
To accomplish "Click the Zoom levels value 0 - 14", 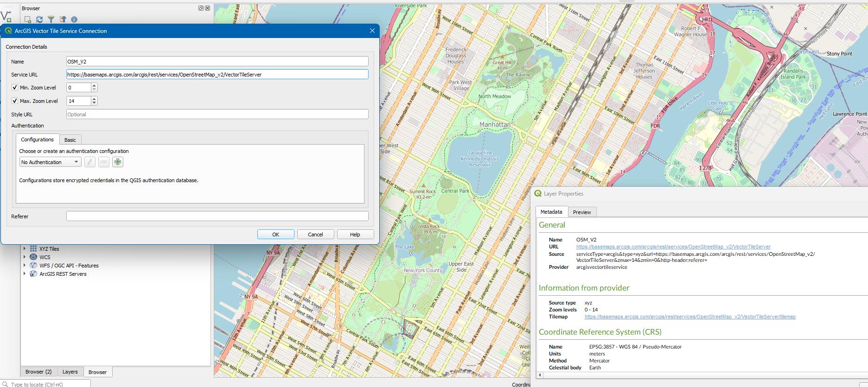I will coord(591,310).
